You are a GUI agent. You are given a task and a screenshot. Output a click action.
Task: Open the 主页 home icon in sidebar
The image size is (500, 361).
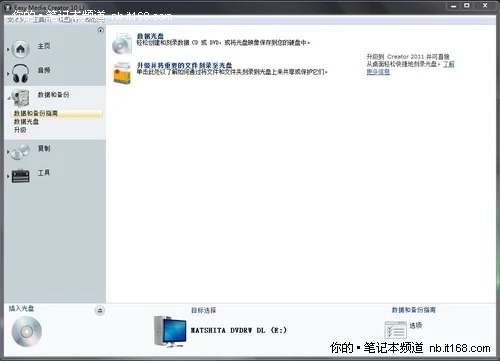point(21,49)
